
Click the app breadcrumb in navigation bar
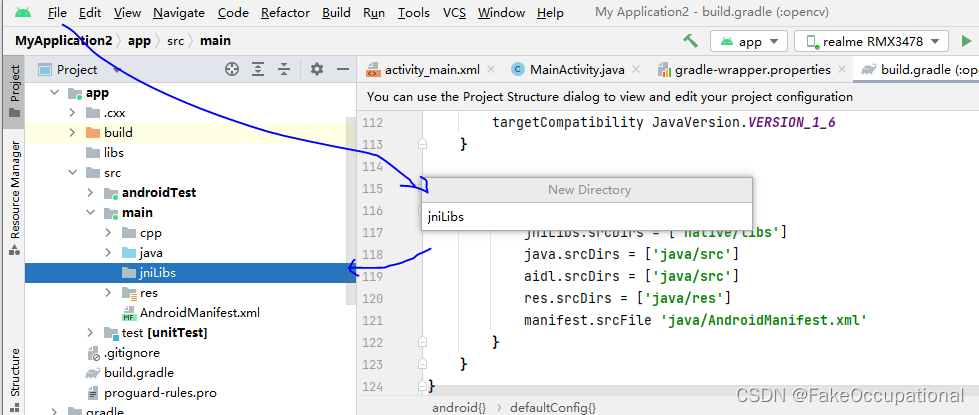(139, 41)
